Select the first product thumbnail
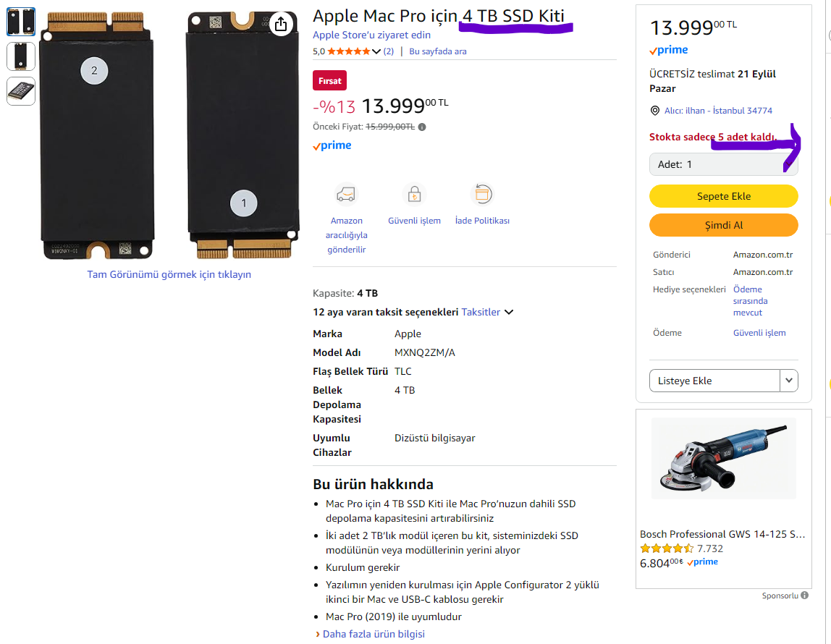The image size is (831, 644). coord(21,22)
